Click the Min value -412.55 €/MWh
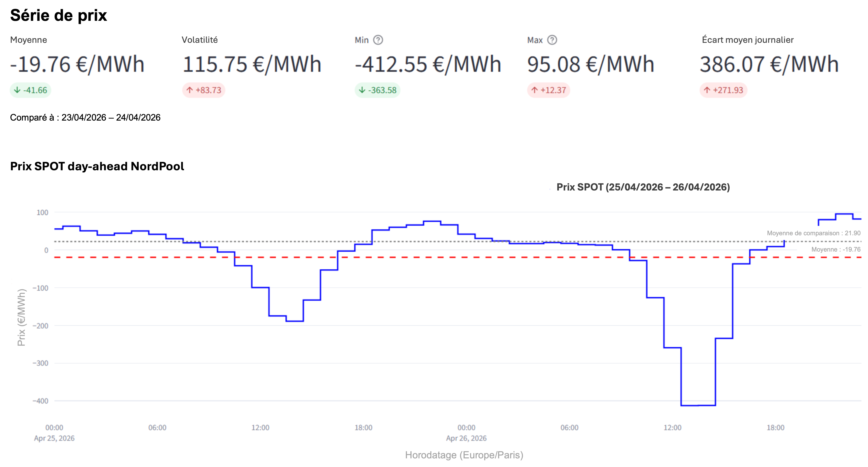 tap(428, 64)
